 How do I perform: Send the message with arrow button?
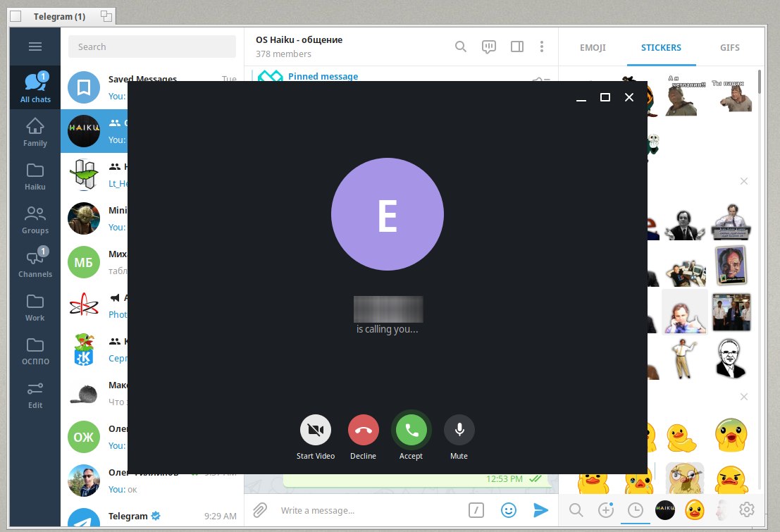(540, 510)
